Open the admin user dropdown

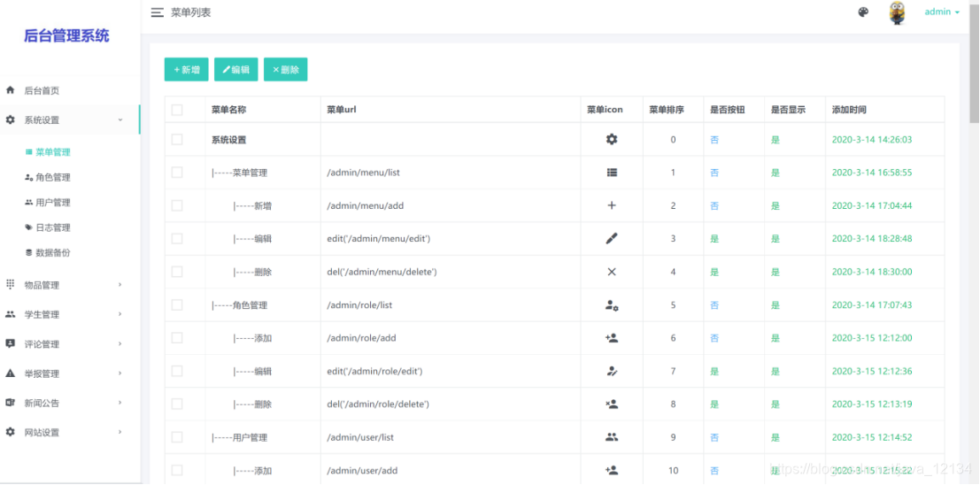(942, 12)
